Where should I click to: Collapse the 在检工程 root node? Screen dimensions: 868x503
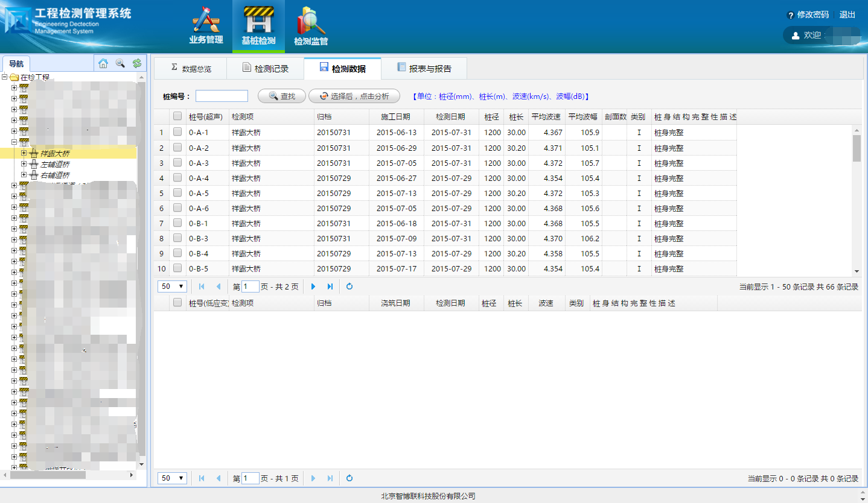[5, 77]
